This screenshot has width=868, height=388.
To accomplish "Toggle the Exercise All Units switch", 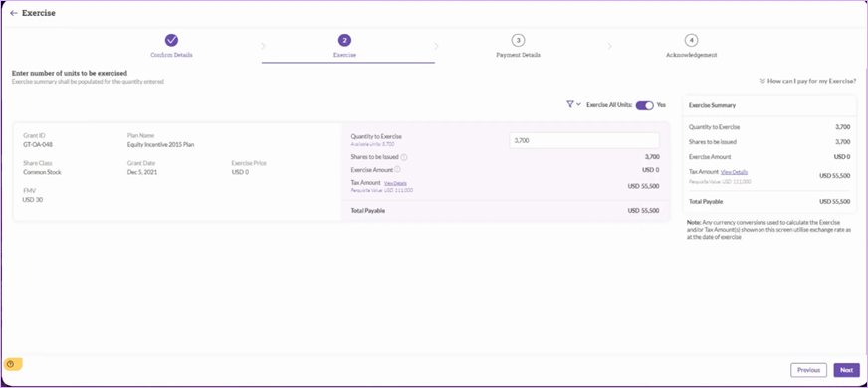I will point(644,105).
